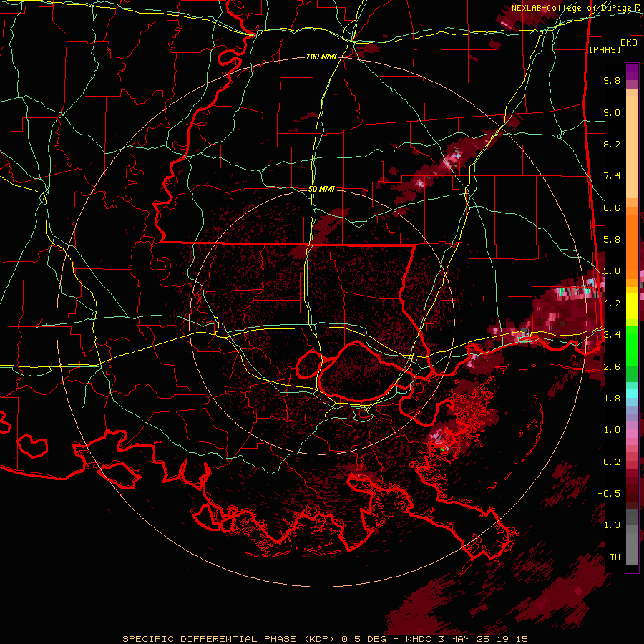
Task: Click the 6.6 scale value
Action: point(612,208)
